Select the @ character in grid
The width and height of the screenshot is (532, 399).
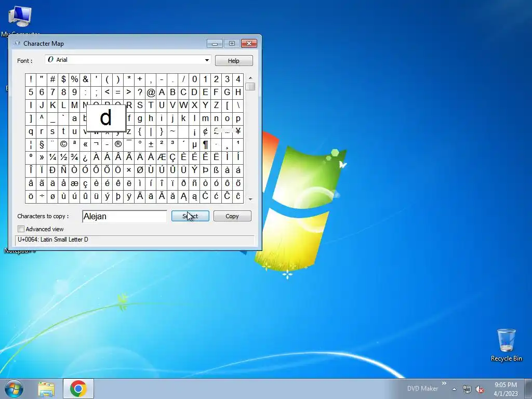[x=151, y=92]
